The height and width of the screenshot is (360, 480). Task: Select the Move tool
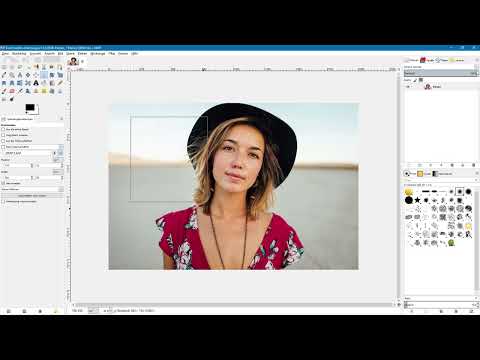(28, 75)
